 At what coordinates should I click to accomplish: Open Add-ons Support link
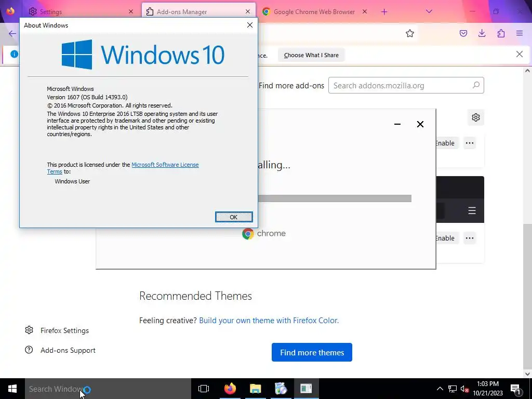tap(60, 350)
